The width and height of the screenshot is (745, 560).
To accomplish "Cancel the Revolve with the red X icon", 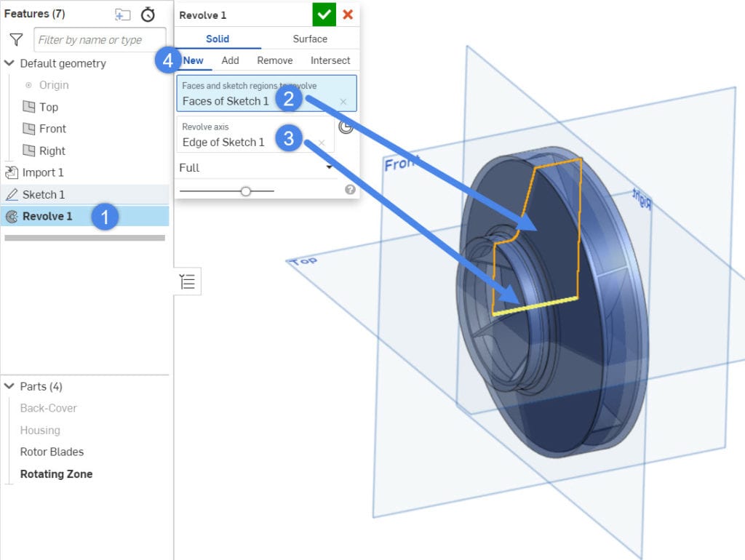I will point(348,14).
